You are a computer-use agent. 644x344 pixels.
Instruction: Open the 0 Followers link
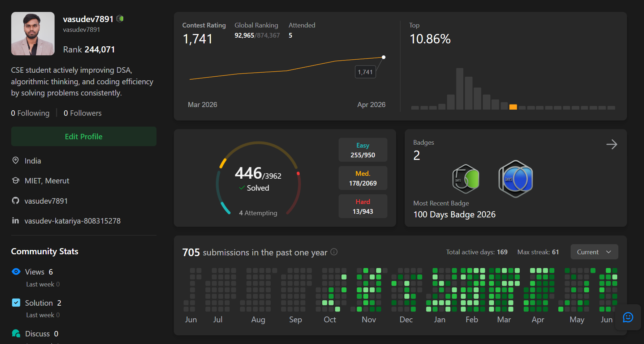click(82, 113)
